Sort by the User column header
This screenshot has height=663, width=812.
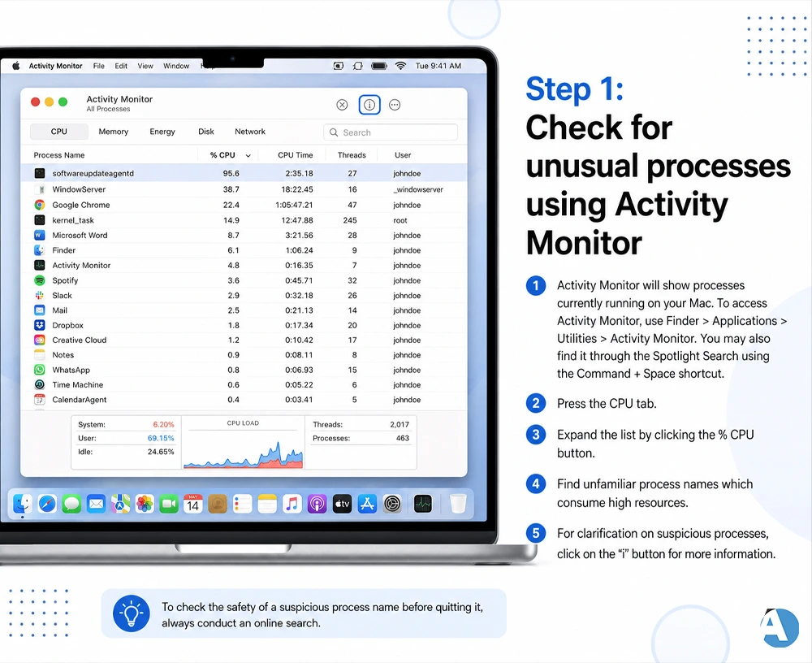[x=403, y=155]
